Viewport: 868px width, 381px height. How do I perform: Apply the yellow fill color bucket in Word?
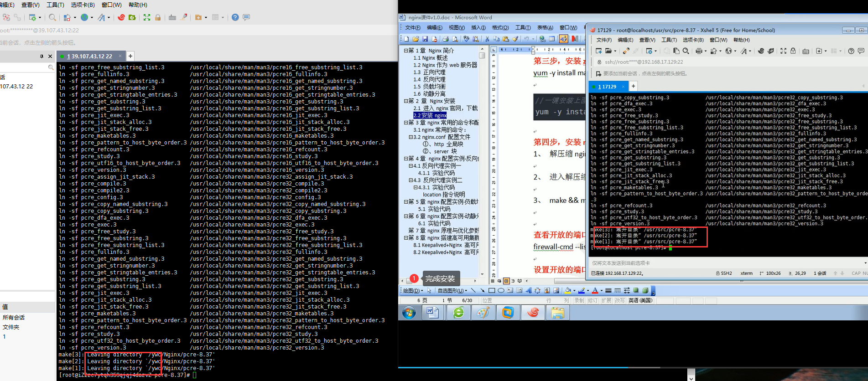568,290
